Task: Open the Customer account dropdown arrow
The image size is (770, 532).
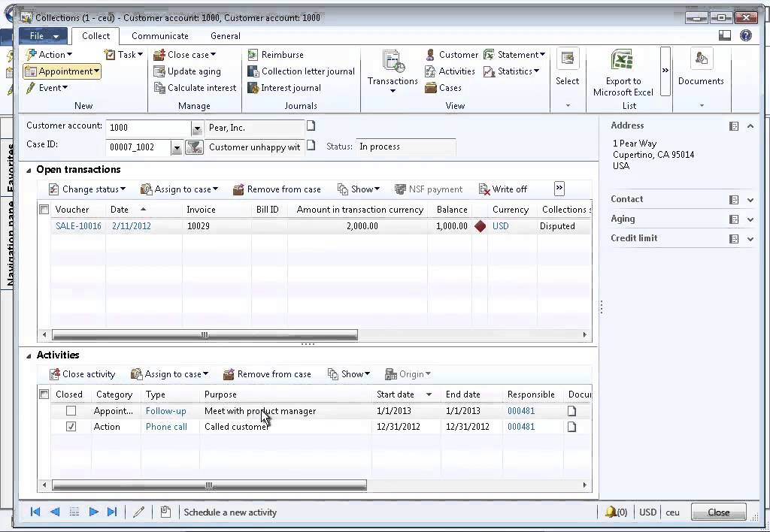Action: pyautogui.click(x=197, y=128)
